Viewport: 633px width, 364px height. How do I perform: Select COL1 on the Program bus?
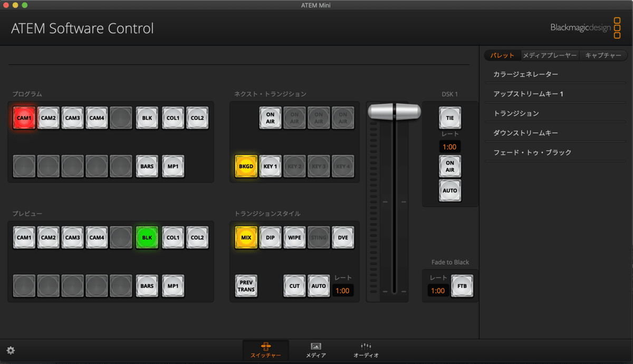point(173,118)
